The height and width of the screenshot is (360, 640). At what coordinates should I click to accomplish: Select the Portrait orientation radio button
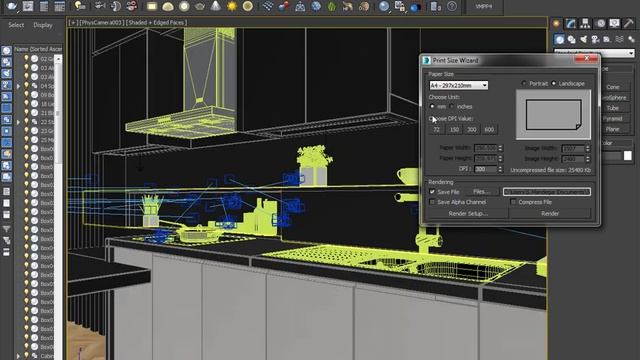click(x=524, y=83)
